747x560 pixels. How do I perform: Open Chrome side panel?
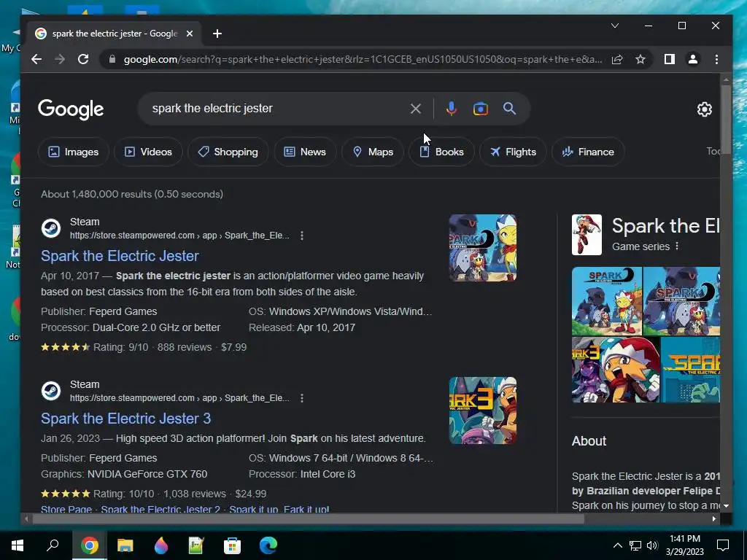(x=670, y=59)
